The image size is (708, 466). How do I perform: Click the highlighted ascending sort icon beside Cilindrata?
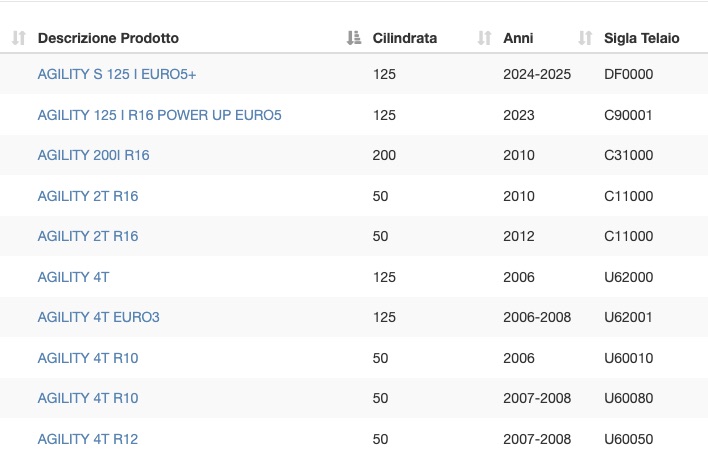coord(354,38)
